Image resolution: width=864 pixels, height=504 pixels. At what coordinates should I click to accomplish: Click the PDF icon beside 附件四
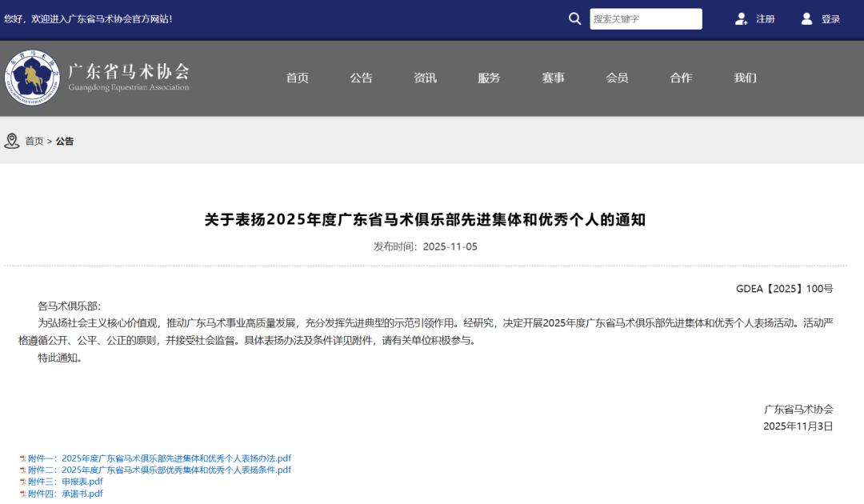(22, 494)
